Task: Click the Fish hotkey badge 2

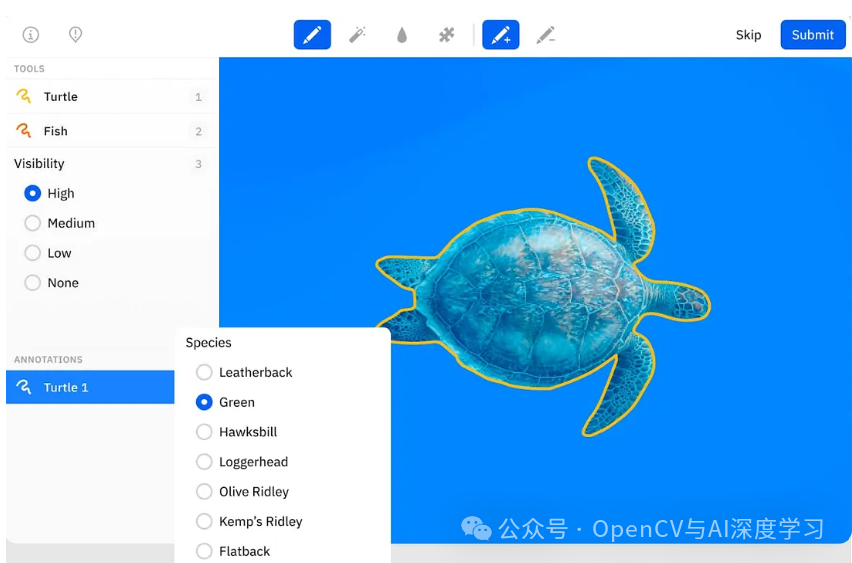Action: [x=198, y=131]
